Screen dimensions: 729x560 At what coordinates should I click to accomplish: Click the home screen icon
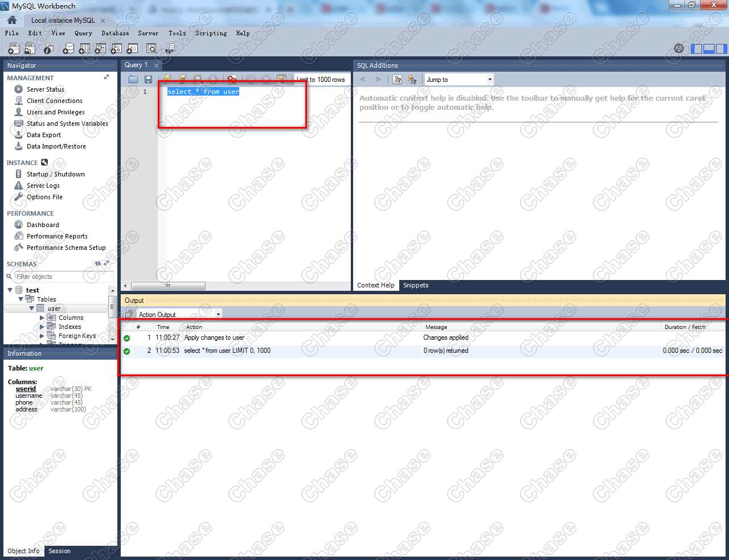pyautogui.click(x=12, y=20)
